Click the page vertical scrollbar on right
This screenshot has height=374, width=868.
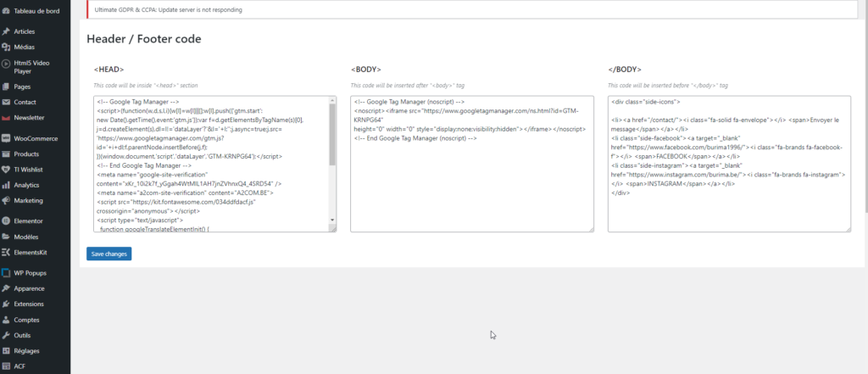(865, 105)
